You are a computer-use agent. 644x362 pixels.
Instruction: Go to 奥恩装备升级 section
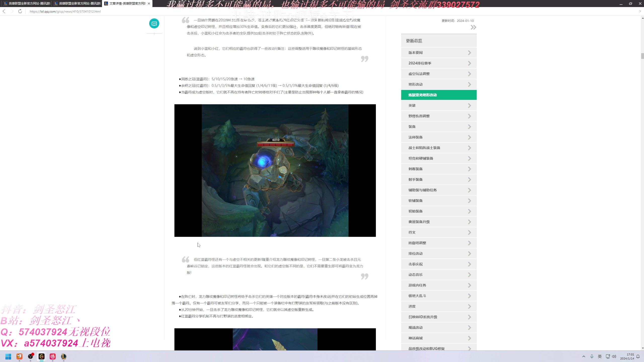[x=439, y=222]
